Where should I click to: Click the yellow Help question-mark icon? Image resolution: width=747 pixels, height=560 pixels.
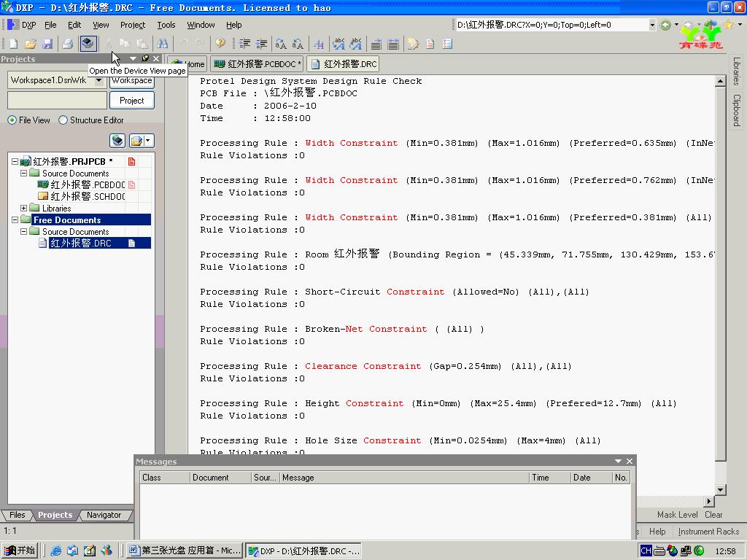point(220,44)
